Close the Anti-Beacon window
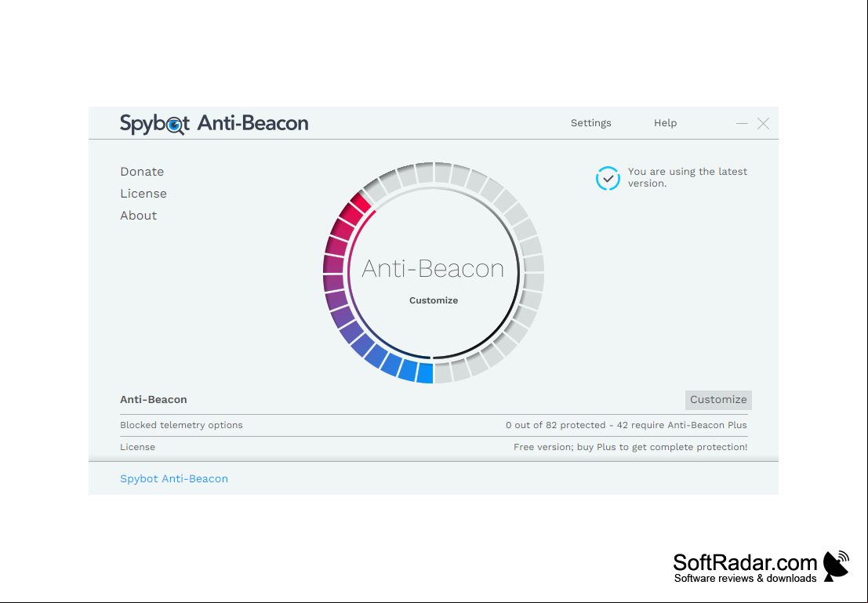This screenshot has width=868, height=603. [x=763, y=123]
